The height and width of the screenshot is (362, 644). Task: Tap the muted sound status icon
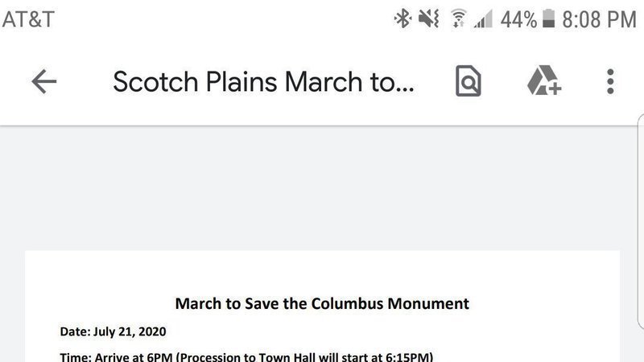click(x=429, y=19)
